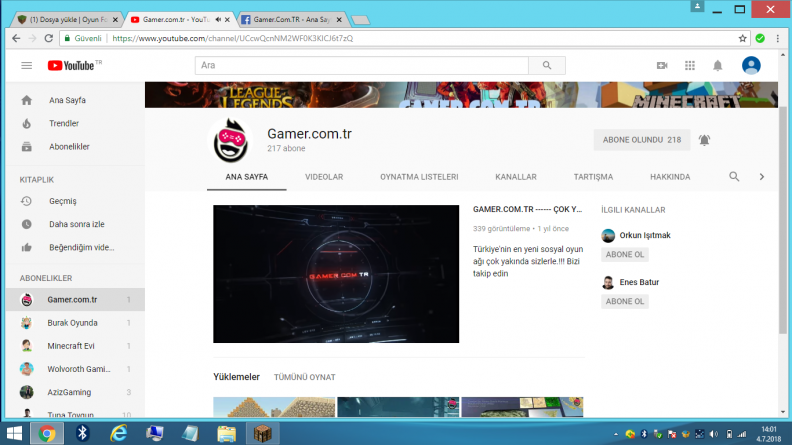
Task: Select AzizGaming subscription
Action: 75,392
